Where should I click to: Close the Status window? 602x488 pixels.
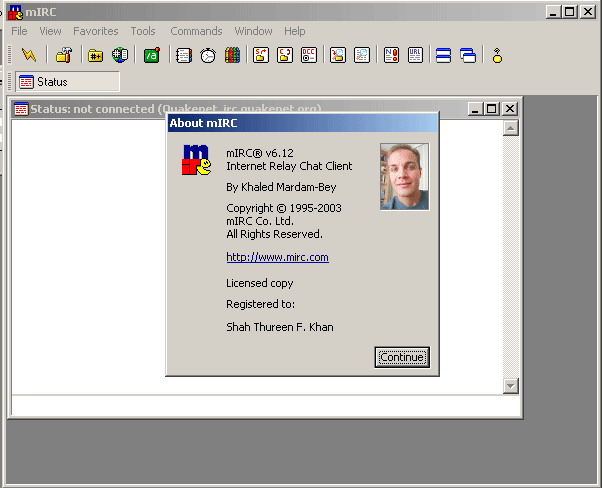510,109
